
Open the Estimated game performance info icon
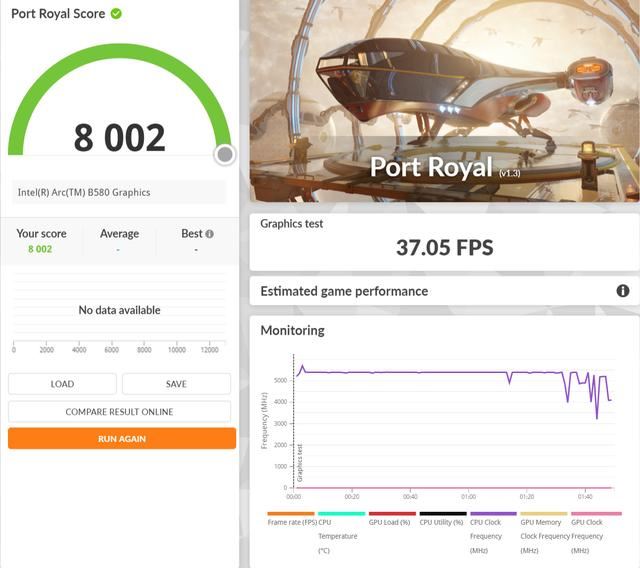622,291
